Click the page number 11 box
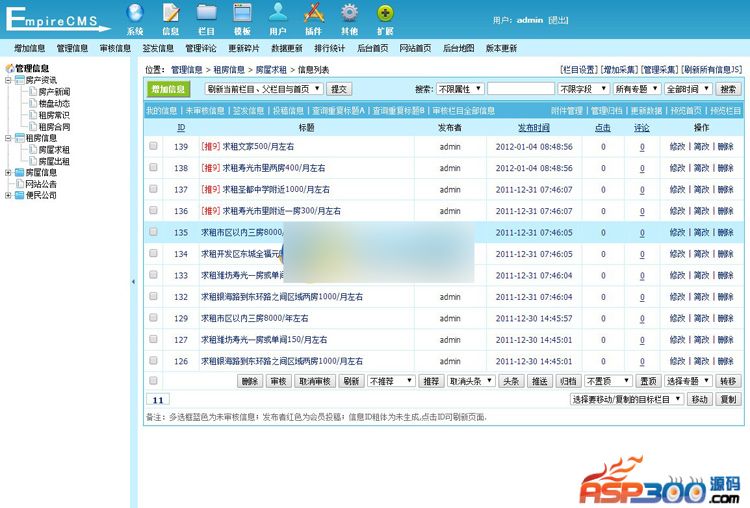The height and width of the screenshot is (508, 750). [158, 400]
